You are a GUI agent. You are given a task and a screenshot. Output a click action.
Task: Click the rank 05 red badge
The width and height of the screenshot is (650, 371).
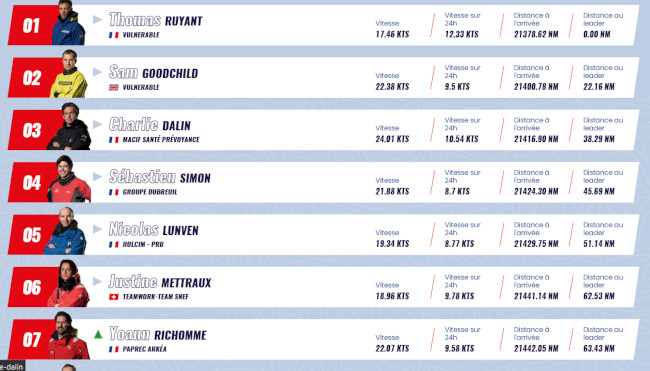pyautogui.click(x=31, y=235)
